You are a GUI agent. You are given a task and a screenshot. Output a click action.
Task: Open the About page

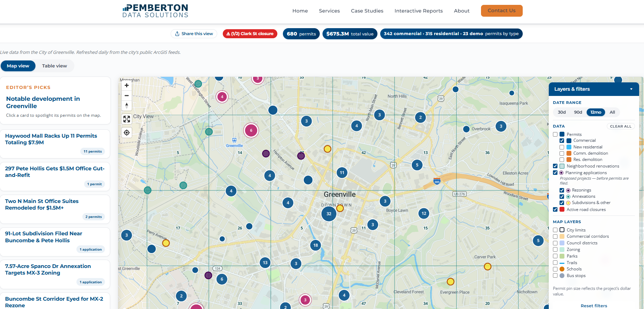[x=462, y=11]
